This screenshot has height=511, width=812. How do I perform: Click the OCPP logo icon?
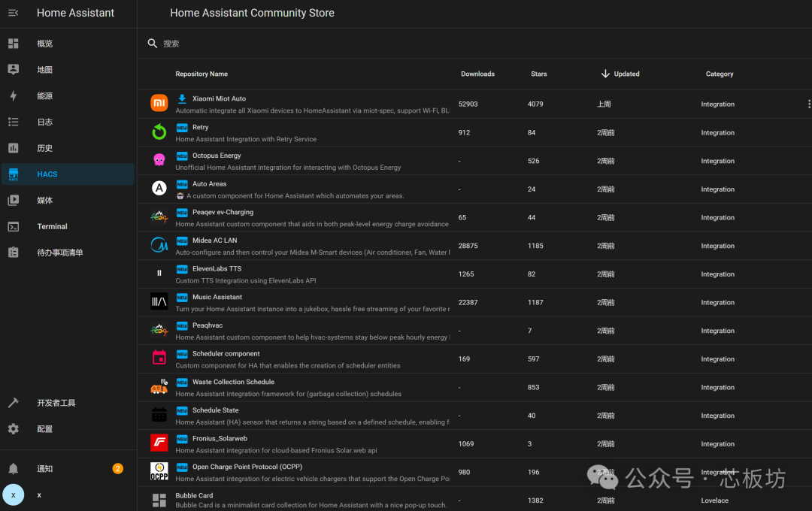pos(159,471)
